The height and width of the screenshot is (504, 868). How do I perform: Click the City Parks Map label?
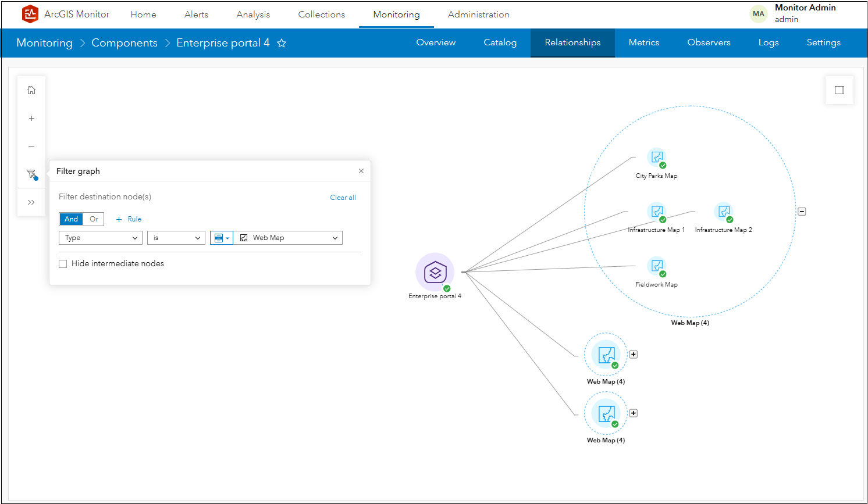[x=656, y=176]
